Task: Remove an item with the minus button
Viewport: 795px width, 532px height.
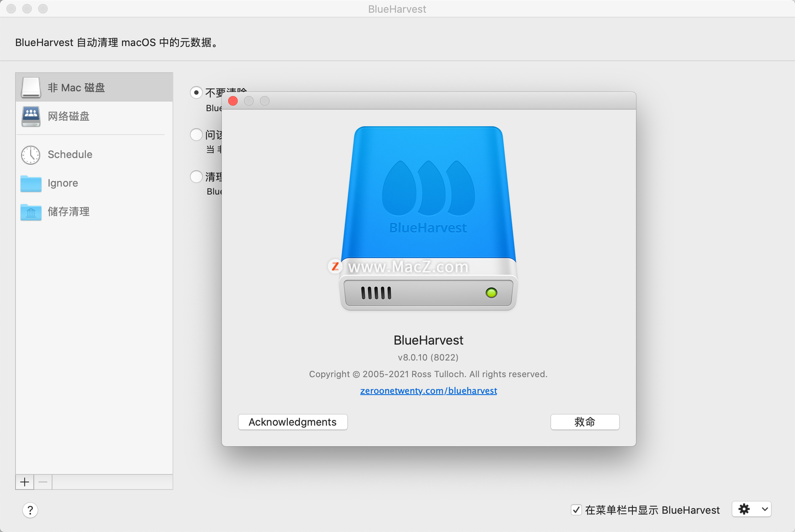Action: pyautogui.click(x=43, y=482)
